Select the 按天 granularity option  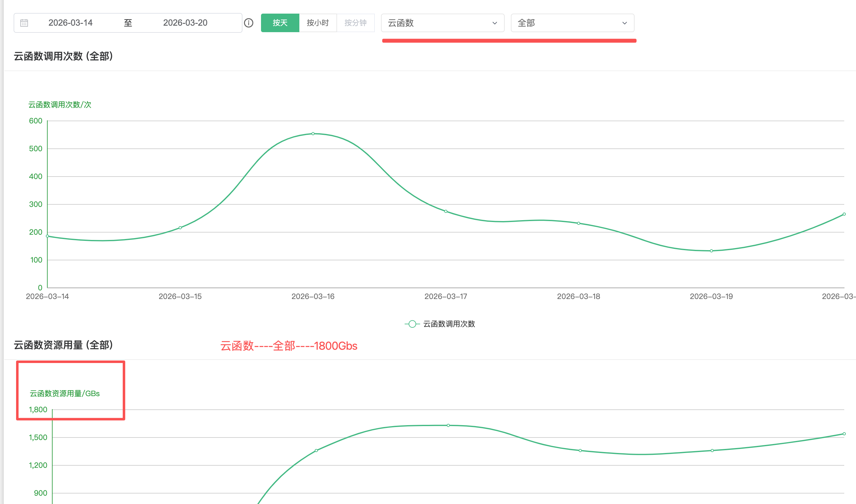coord(280,23)
